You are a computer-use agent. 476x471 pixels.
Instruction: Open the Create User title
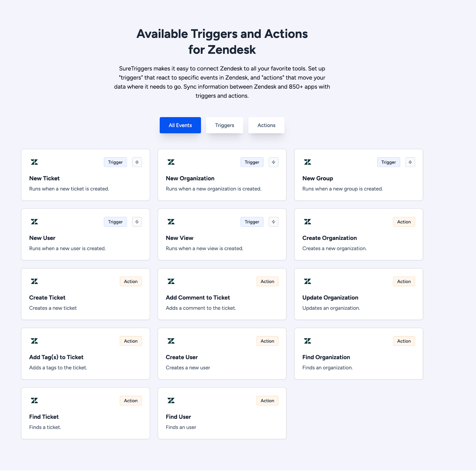[x=182, y=357]
